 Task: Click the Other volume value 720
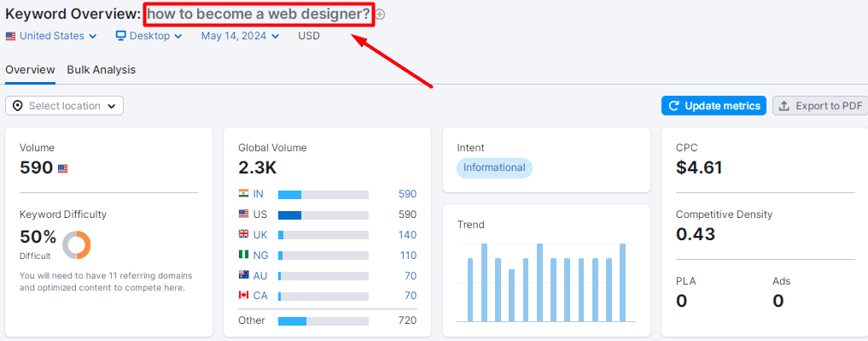tap(407, 320)
